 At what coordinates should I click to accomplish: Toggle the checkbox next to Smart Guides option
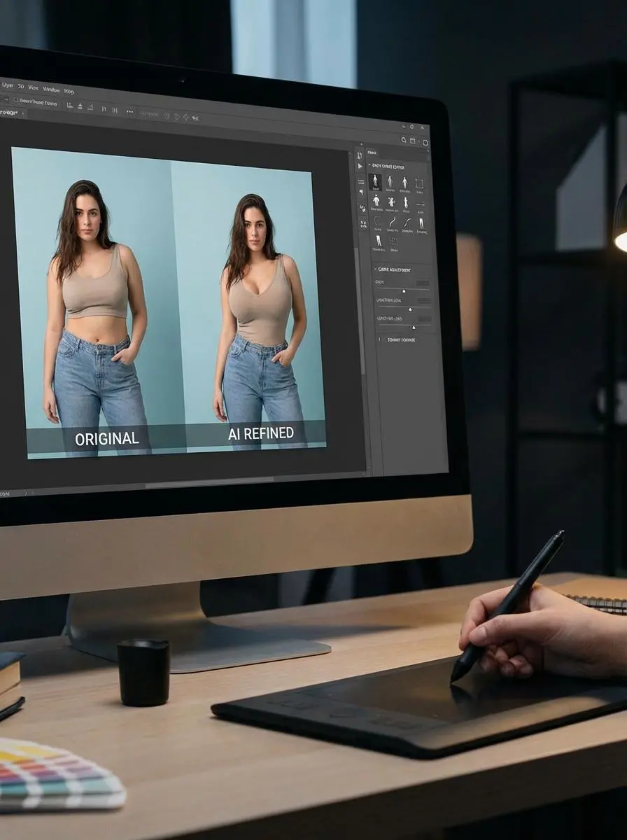pyautogui.click(x=378, y=339)
